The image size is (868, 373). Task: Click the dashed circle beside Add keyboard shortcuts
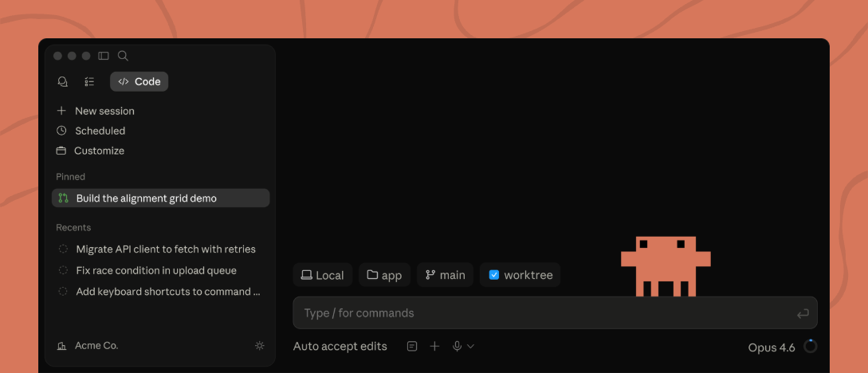63,292
